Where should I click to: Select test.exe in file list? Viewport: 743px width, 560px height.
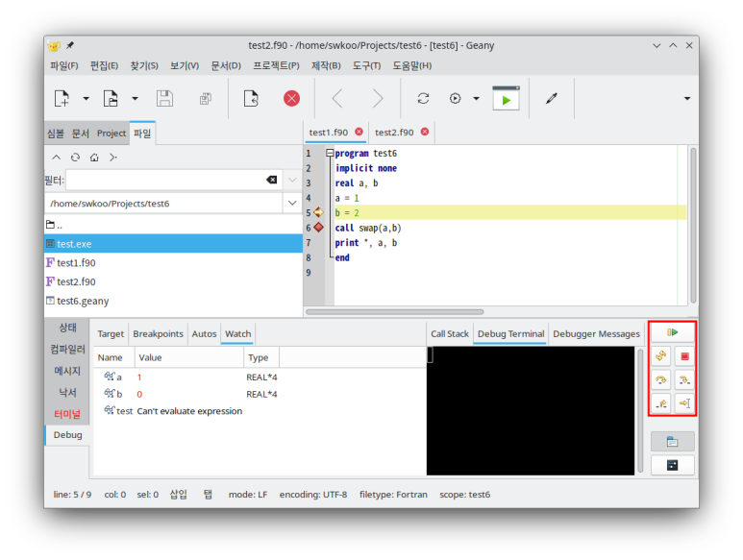click(173, 244)
